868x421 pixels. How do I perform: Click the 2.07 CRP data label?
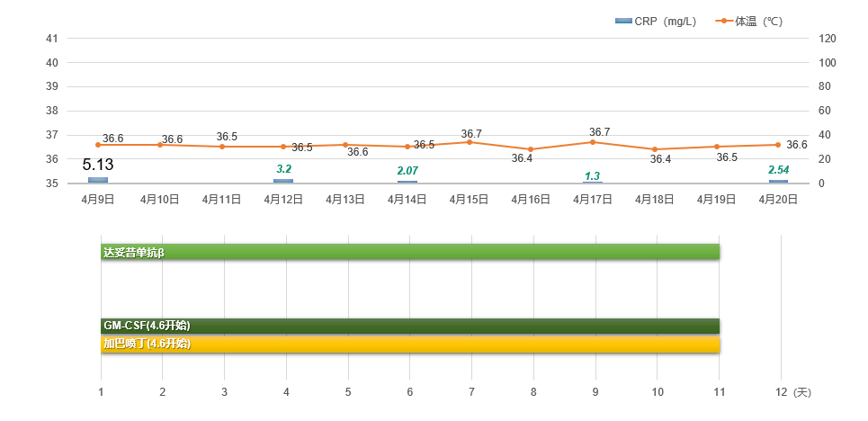click(407, 171)
